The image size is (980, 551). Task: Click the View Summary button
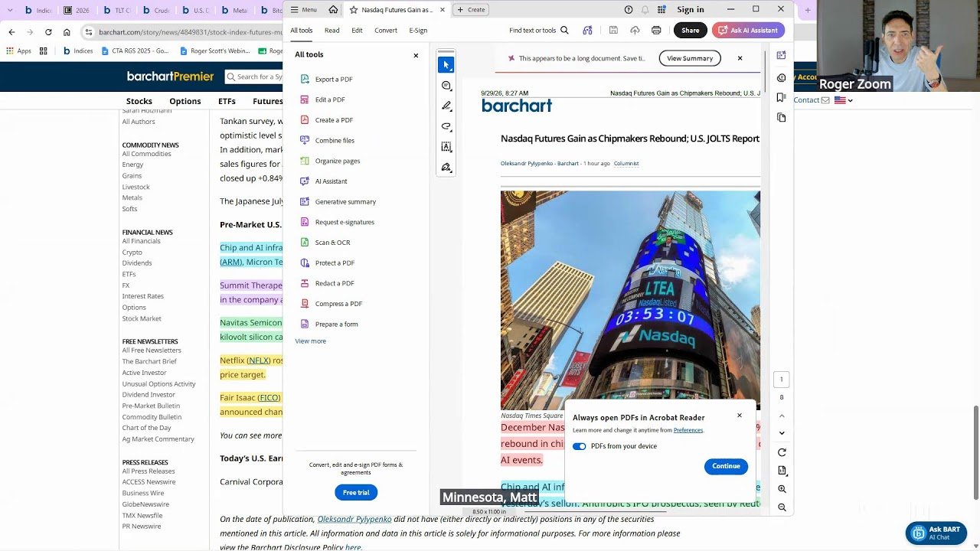[690, 58]
